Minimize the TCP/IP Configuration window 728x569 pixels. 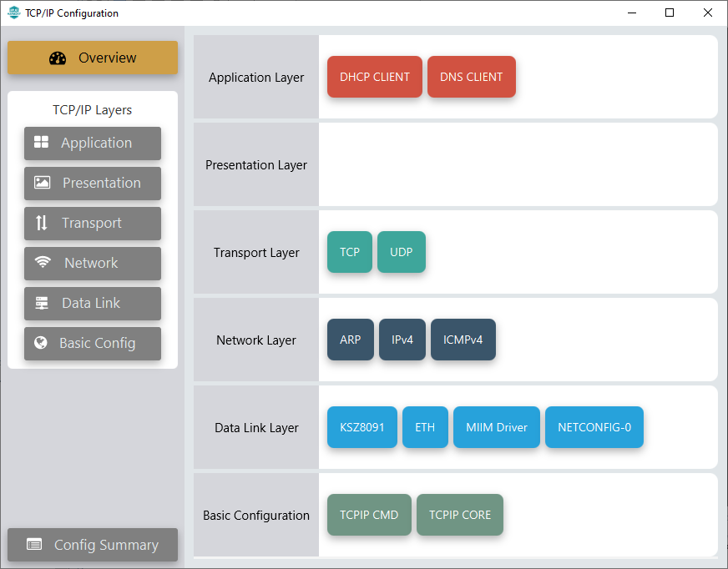pos(632,13)
